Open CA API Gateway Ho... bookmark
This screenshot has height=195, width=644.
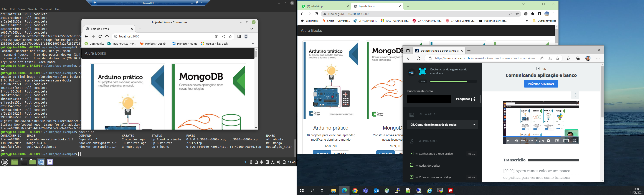coord(427,21)
